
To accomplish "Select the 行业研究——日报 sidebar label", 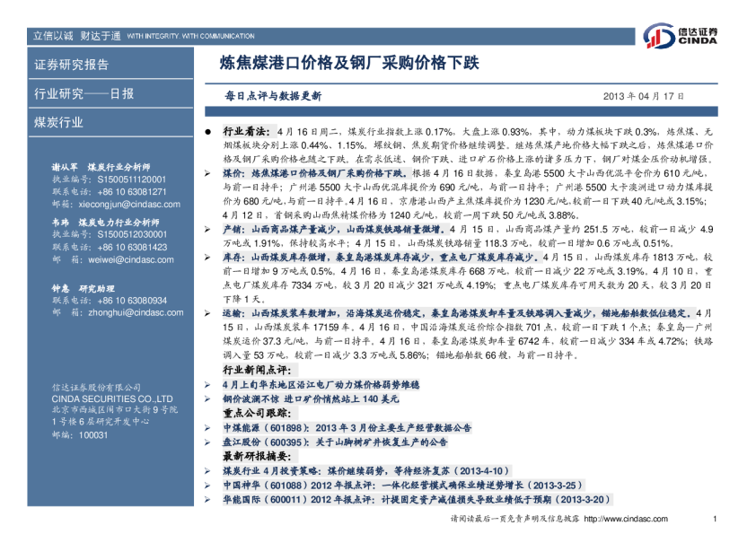I will [84, 93].
